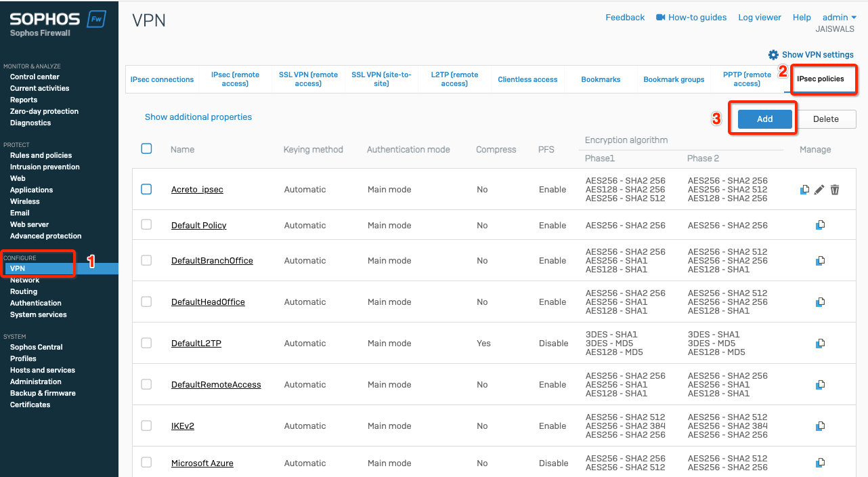Delete Acreto_ipsec policy via trash icon
This screenshot has width=868, height=477.
click(835, 190)
